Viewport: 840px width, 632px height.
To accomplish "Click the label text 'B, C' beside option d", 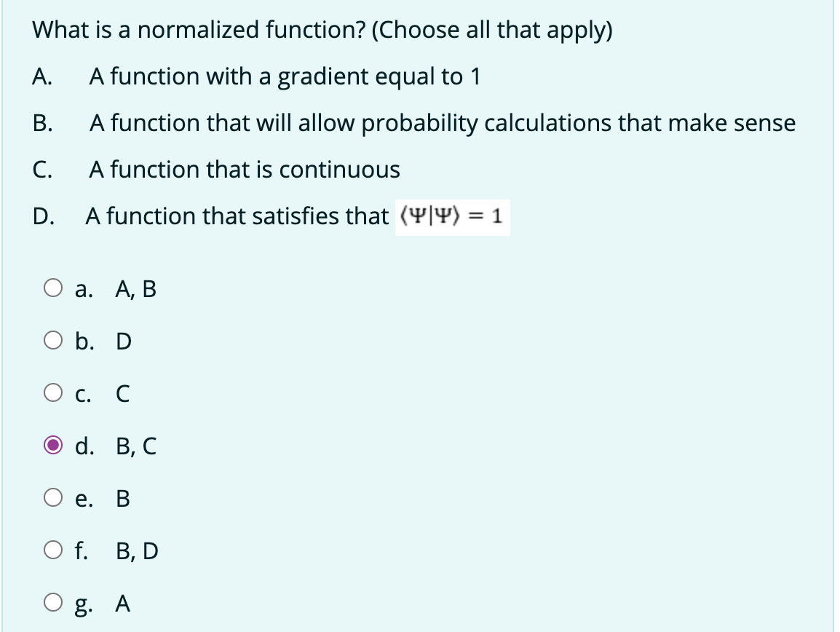I will tap(137, 446).
